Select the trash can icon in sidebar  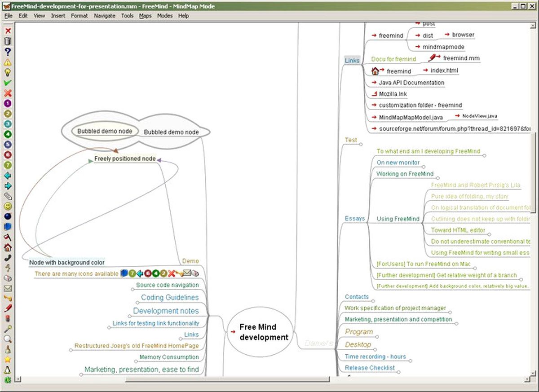point(8,41)
